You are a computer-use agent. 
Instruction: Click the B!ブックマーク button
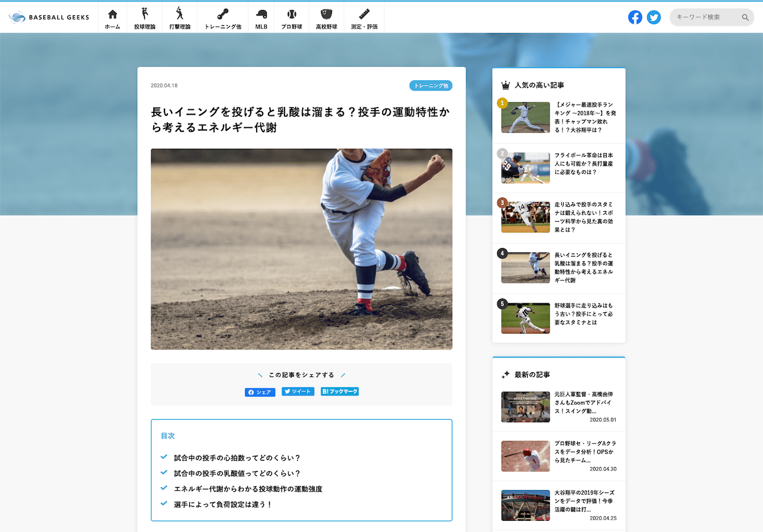coord(340,391)
